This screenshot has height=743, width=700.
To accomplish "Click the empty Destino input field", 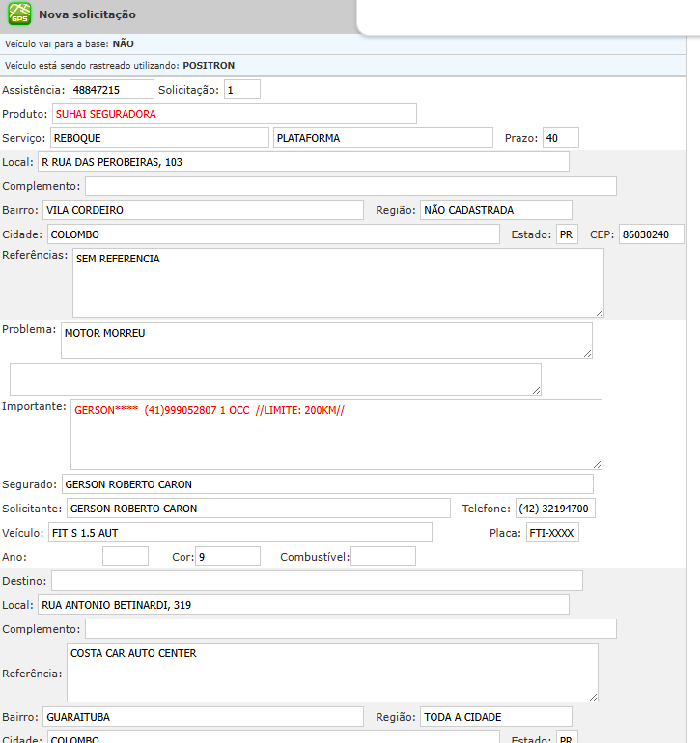I will (317, 581).
